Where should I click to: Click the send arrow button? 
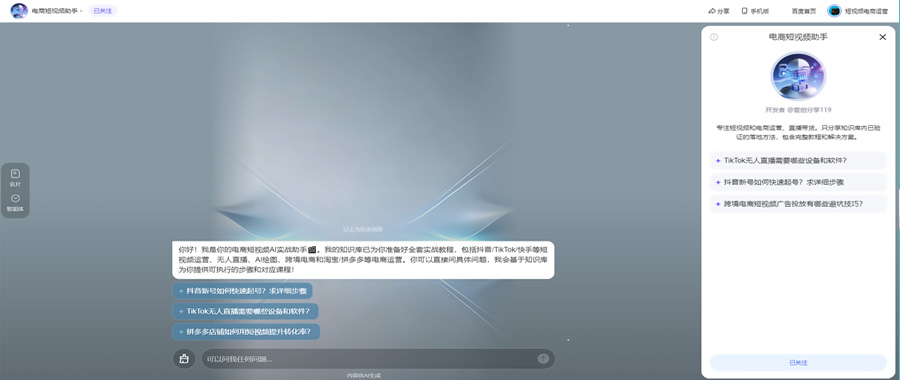(x=543, y=359)
